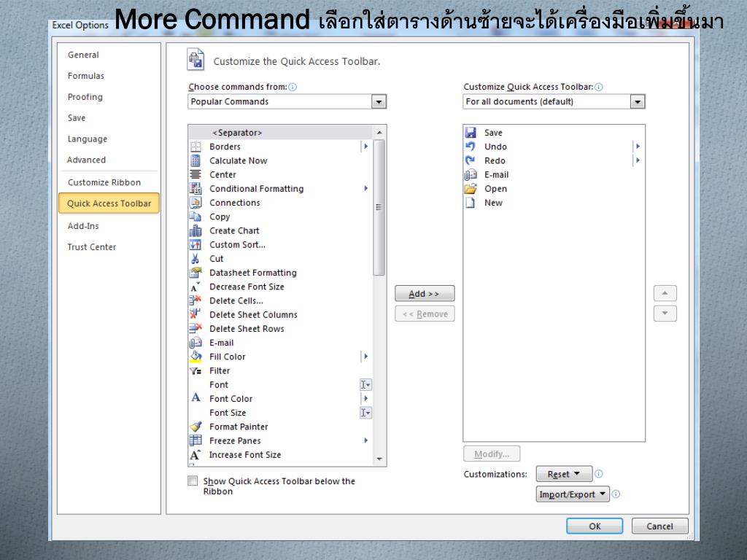Viewport: 747px width, 560px height.
Task: Click the Add >> button
Action: (x=425, y=294)
